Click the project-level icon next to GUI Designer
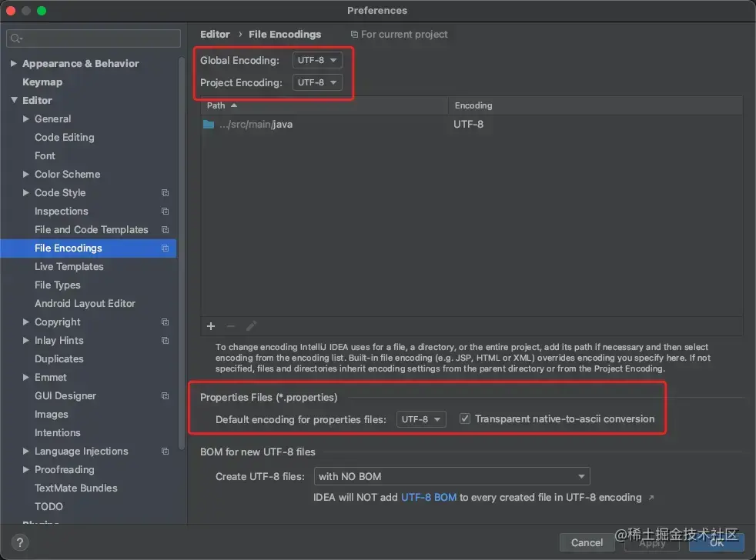This screenshot has width=756, height=560. click(165, 395)
